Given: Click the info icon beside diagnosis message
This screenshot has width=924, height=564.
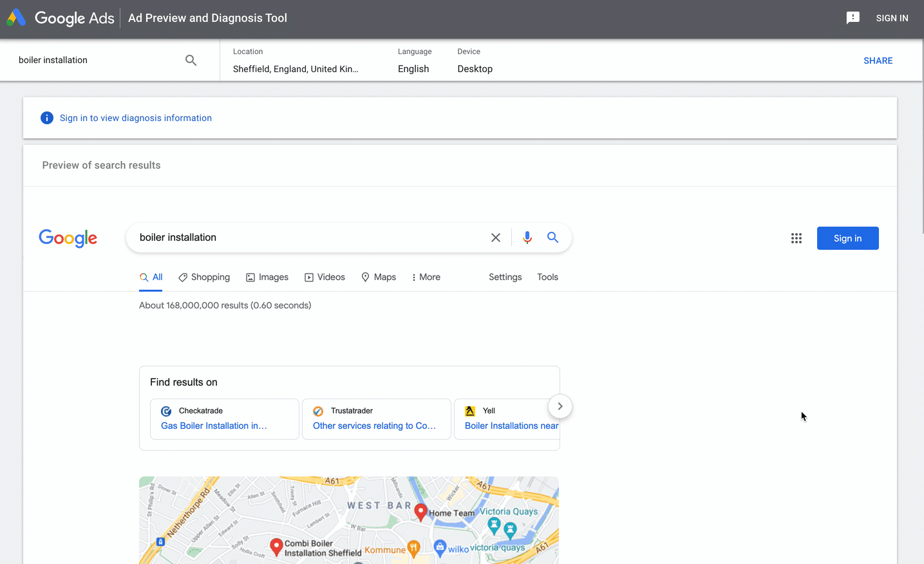Looking at the screenshot, I should (47, 118).
